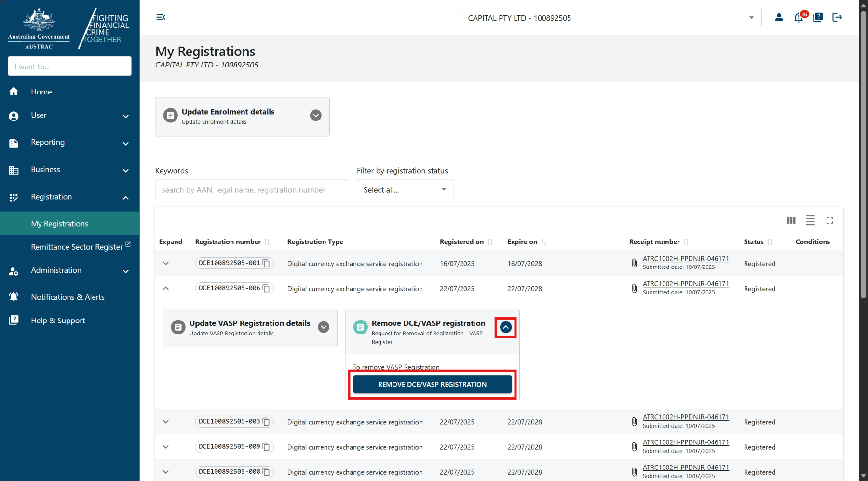
Task: Open the notifications bell showing 16 alerts
Action: (x=798, y=17)
